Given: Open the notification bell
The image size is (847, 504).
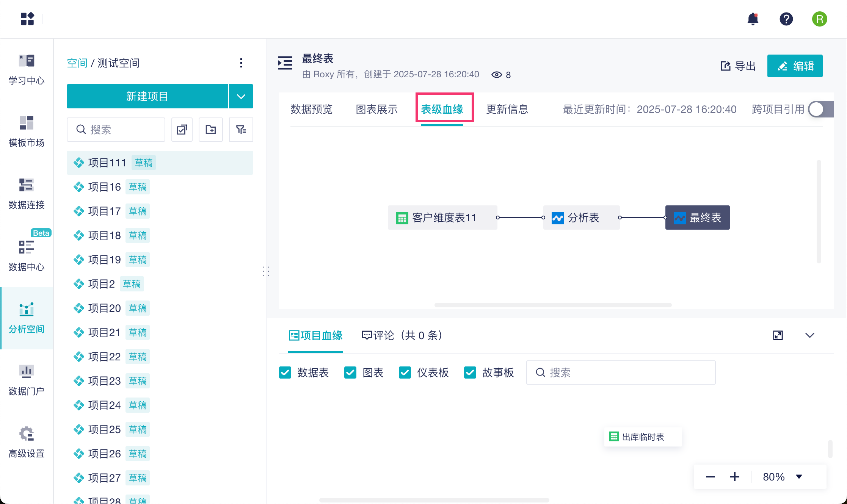Looking at the screenshot, I should click(x=753, y=19).
